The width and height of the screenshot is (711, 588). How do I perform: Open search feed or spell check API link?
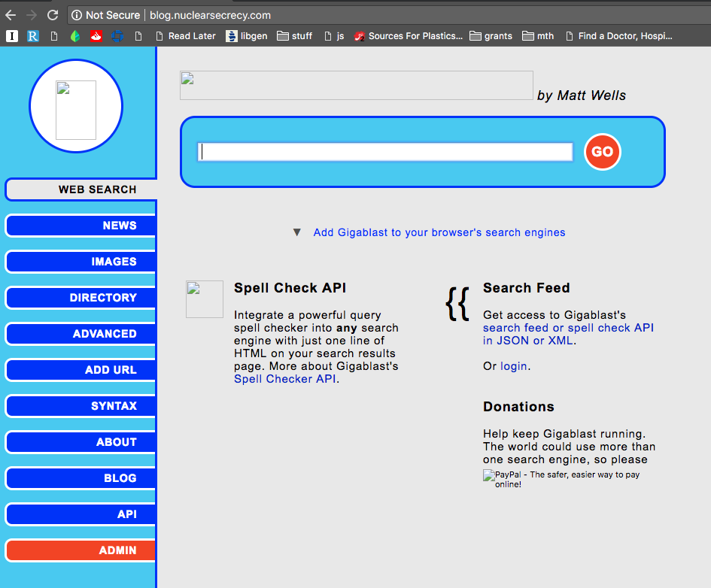click(568, 334)
